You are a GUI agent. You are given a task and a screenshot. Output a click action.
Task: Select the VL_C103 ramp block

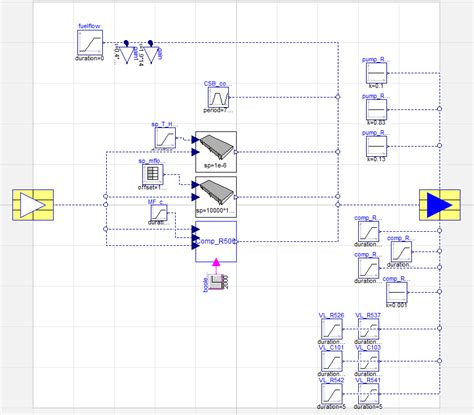click(368, 361)
